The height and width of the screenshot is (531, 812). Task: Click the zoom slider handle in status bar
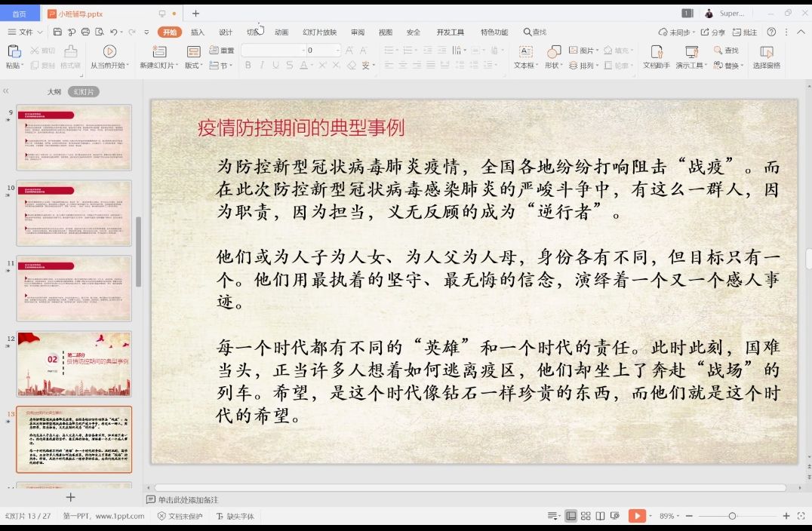tap(732, 516)
